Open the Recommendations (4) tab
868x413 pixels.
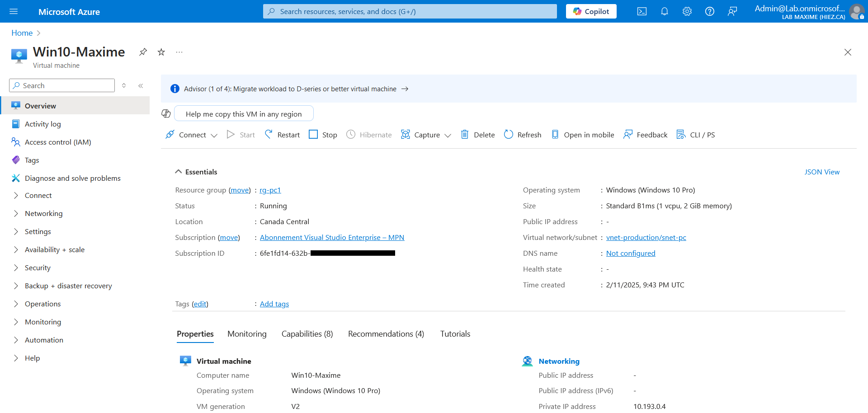click(386, 334)
